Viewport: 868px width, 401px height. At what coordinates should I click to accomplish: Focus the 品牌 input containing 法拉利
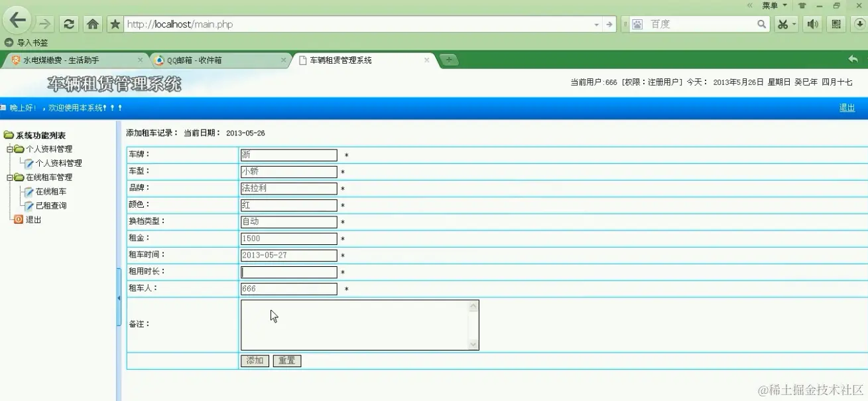(289, 189)
